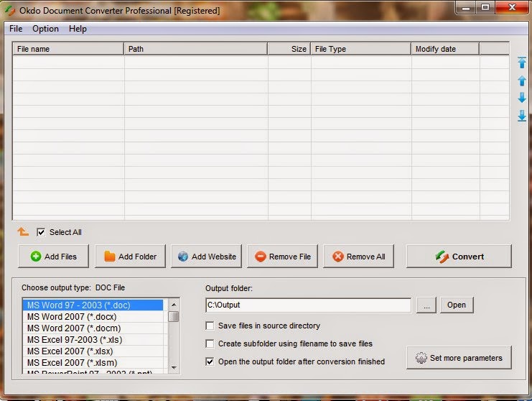Click the Add Website button
This screenshot has width=532, height=401.
(206, 257)
